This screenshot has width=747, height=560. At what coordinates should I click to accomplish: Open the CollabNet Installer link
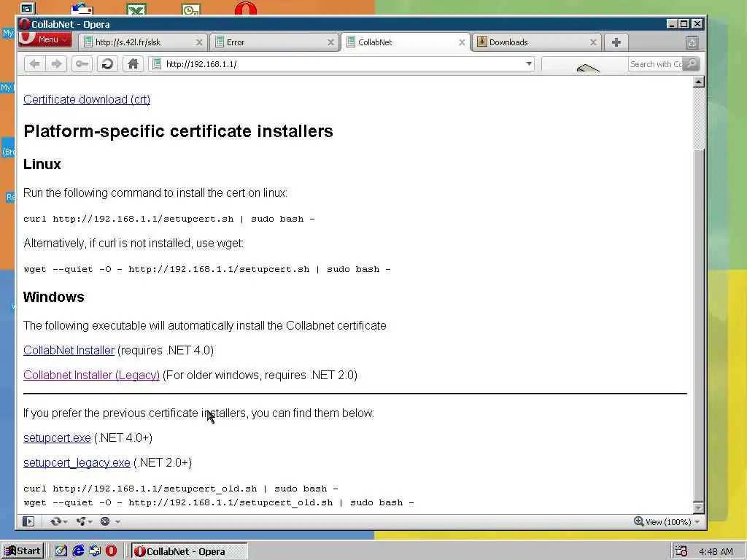pyautogui.click(x=69, y=351)
